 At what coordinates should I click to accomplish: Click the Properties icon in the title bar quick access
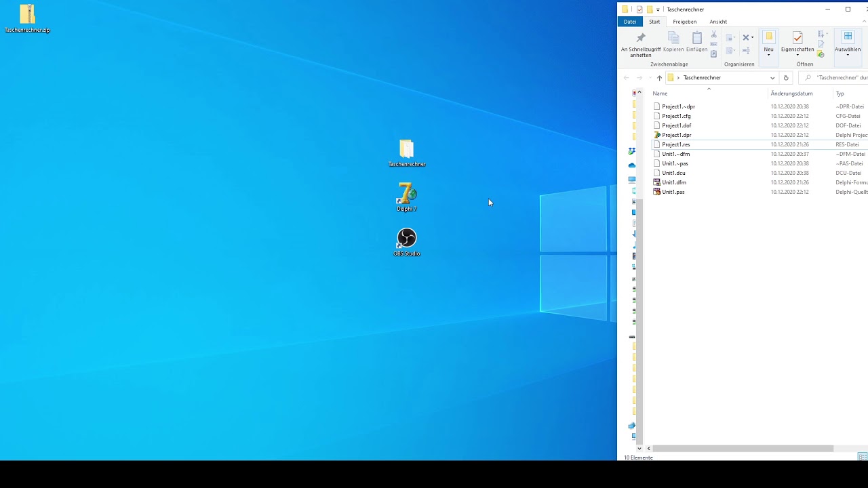click(x=639, y=9)
